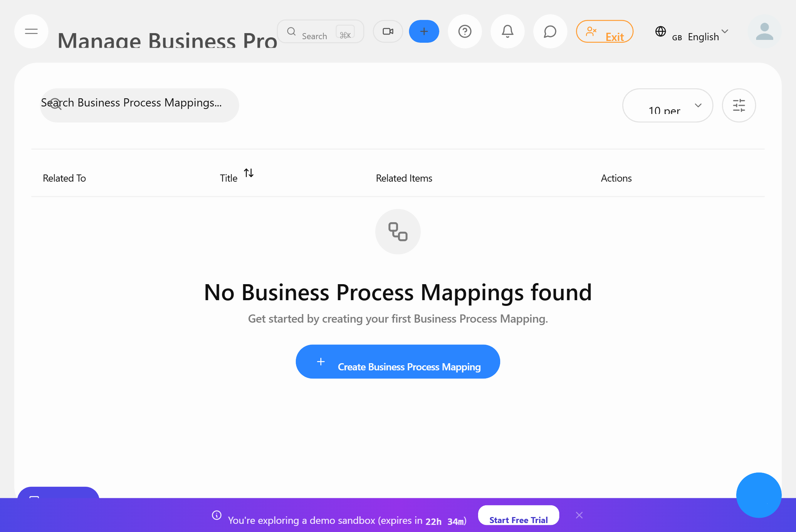Open messages with the chat bubble icon
Image resolution: width=796 pixels, height=532 pixels.
click(x=550, y=31)
